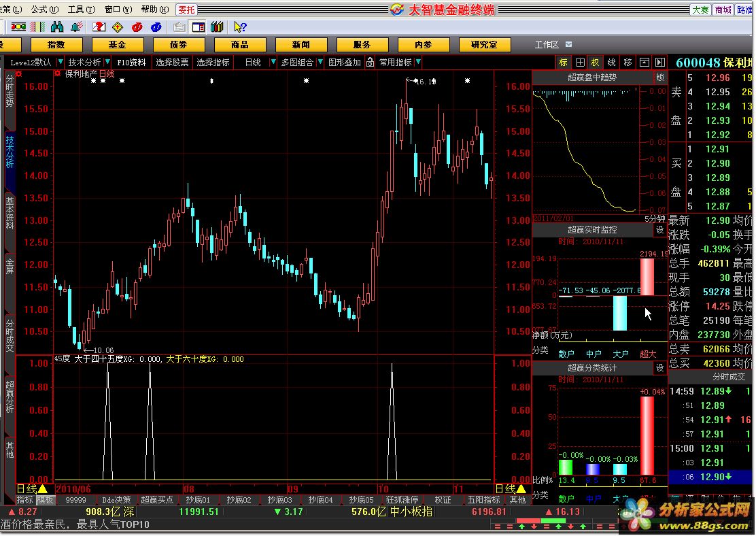The height and width of the screenshot is (536, 756).
Task: Click the 图形叠加 button
Action: click(345, 62)
